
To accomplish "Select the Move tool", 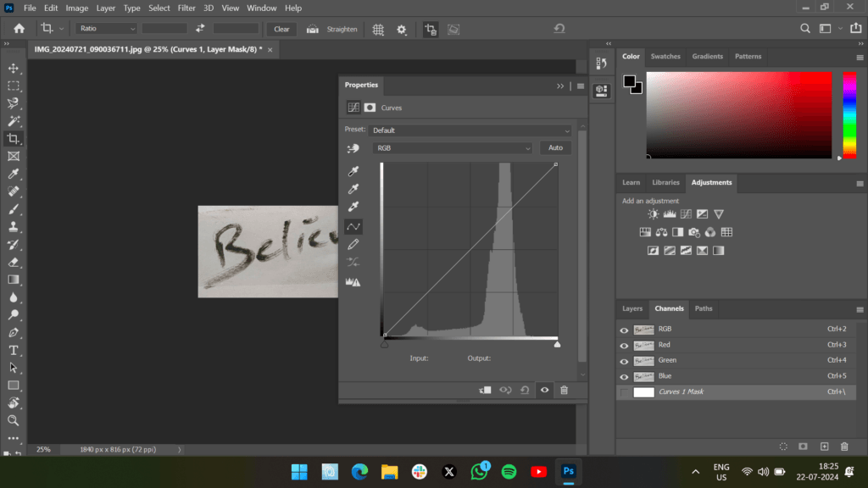I will 14,69.
